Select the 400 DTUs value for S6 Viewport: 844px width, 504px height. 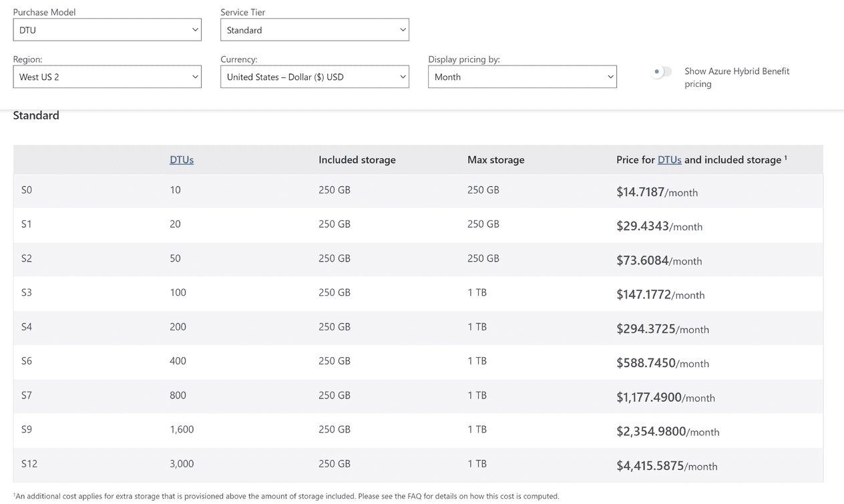(x=178, y=361)
